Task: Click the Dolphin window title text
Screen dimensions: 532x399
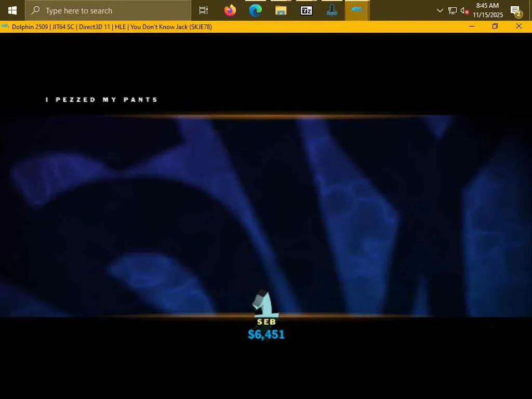Action: [x=112, y=27]
